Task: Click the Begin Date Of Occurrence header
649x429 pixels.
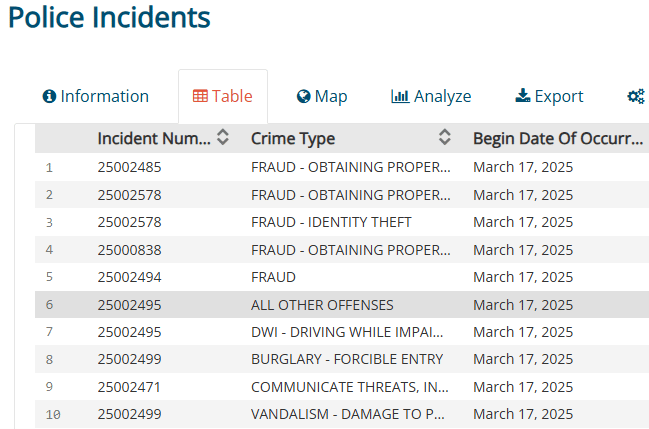Action: point(557,138)
